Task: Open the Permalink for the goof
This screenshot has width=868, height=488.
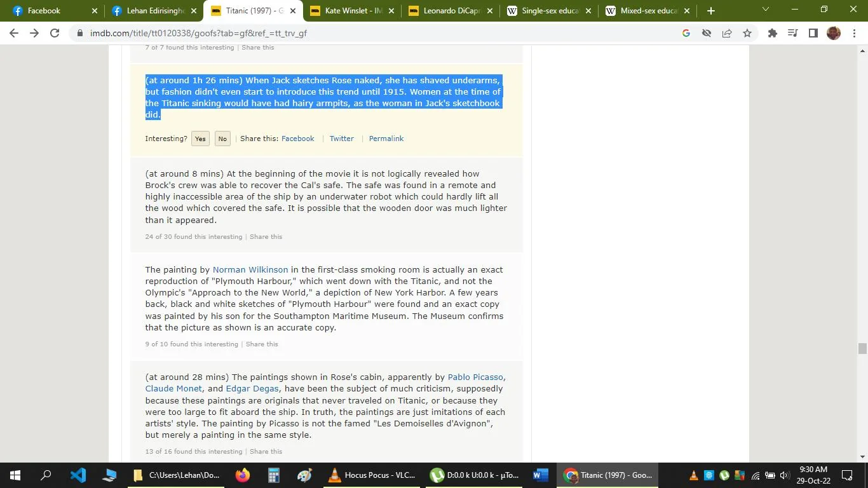Action: pyautogui.click(x=386, y=139)
